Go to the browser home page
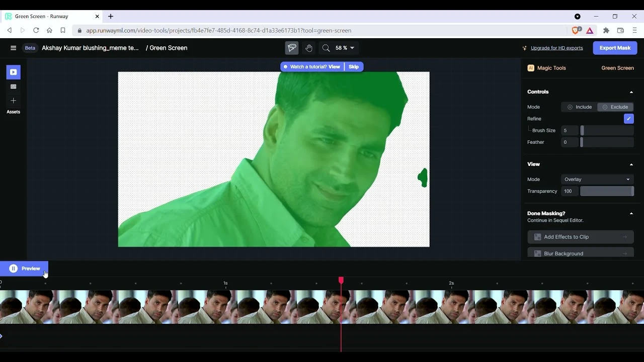The width and height of the screenshot is (644, 362). 49,30
